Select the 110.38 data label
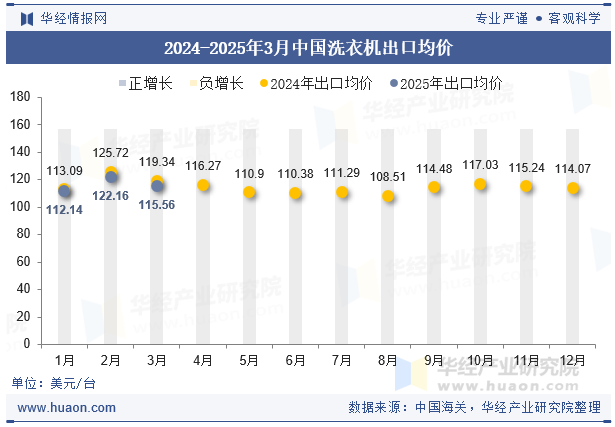The image size is (615, 427). 295,174
